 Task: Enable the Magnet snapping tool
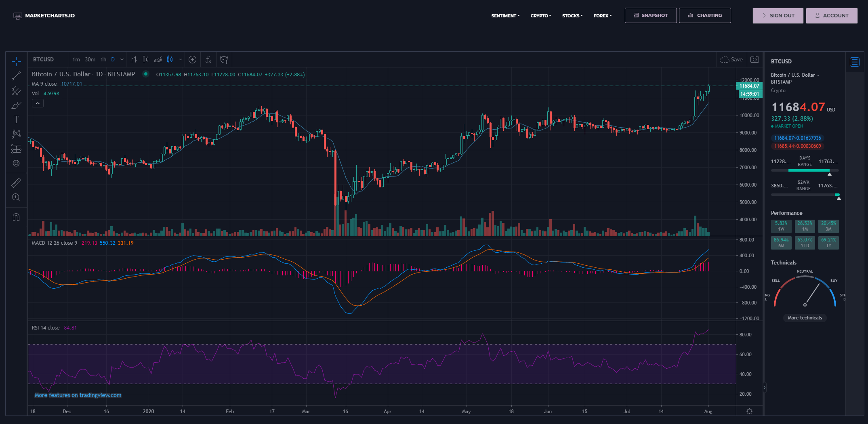pyautogui.click(x=16, y=217)
